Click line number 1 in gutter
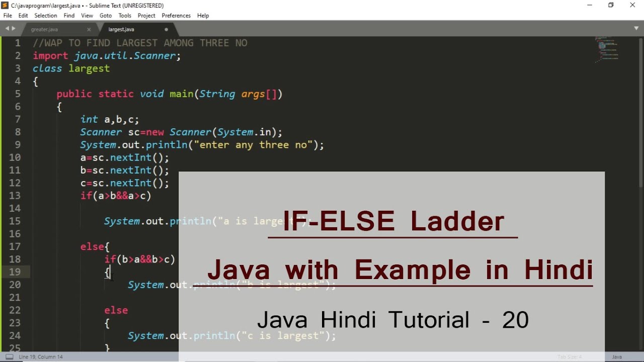This screenshot has height=362, width=644. (x=18, y=43)
